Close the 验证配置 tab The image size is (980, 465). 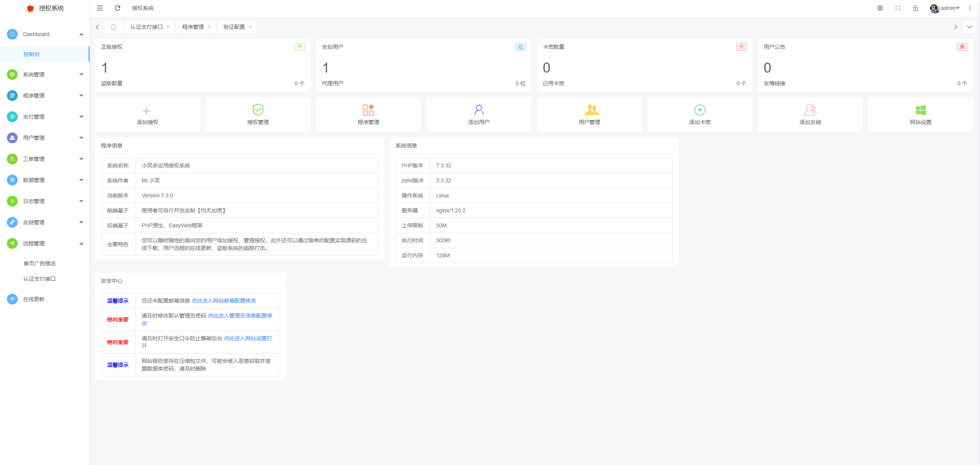(250, 27)
